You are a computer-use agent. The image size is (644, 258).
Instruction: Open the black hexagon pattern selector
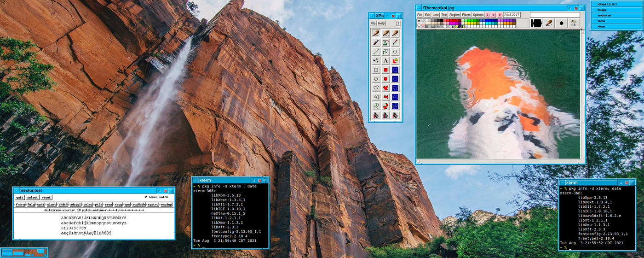[x=537, y=23]
